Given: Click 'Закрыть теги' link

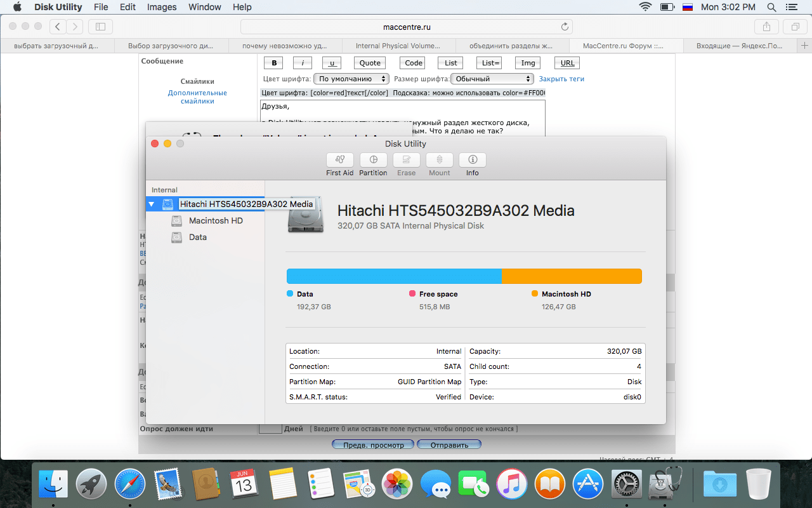Looking at the screenshot, I should click(x=561, y=79).
